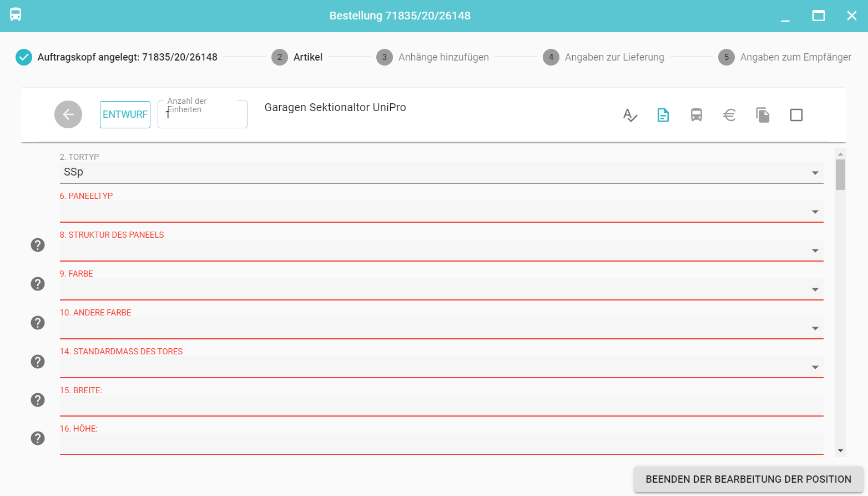Click the round back arrow button
The width and height of the screenshot is (868, 496).
coord(68,114)
